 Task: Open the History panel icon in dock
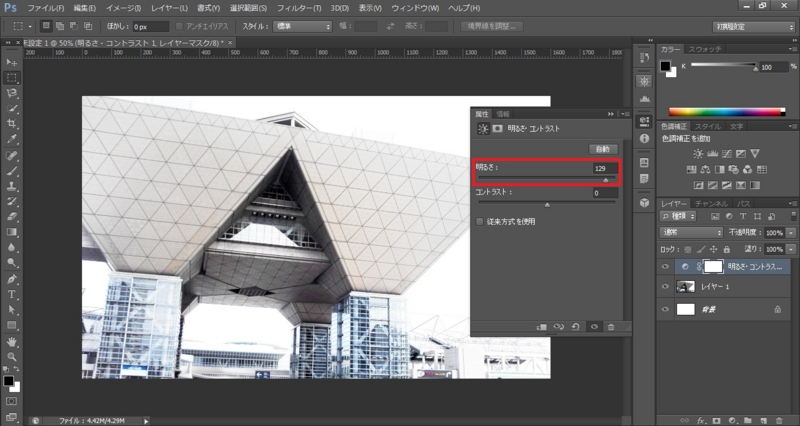(644, 58)
